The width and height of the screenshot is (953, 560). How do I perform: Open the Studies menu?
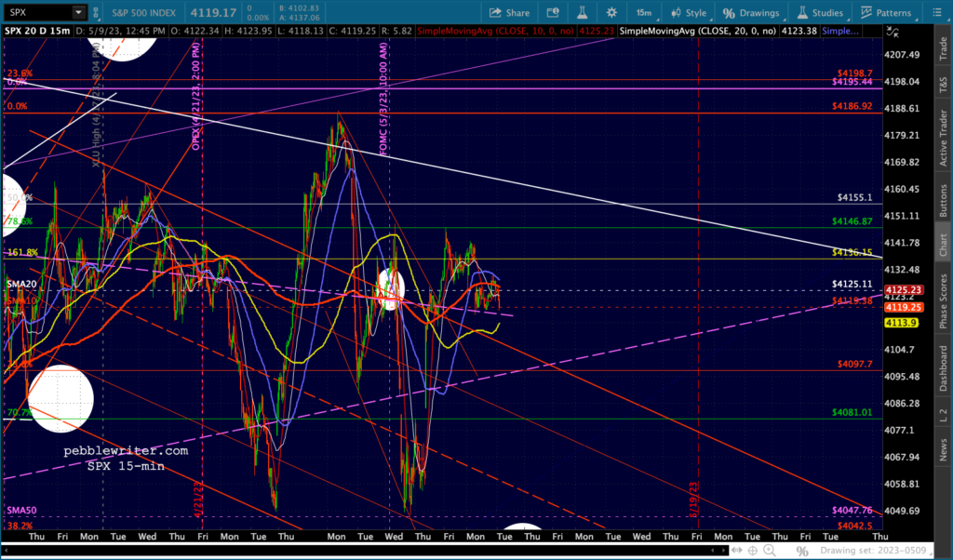tap(821, 12)
